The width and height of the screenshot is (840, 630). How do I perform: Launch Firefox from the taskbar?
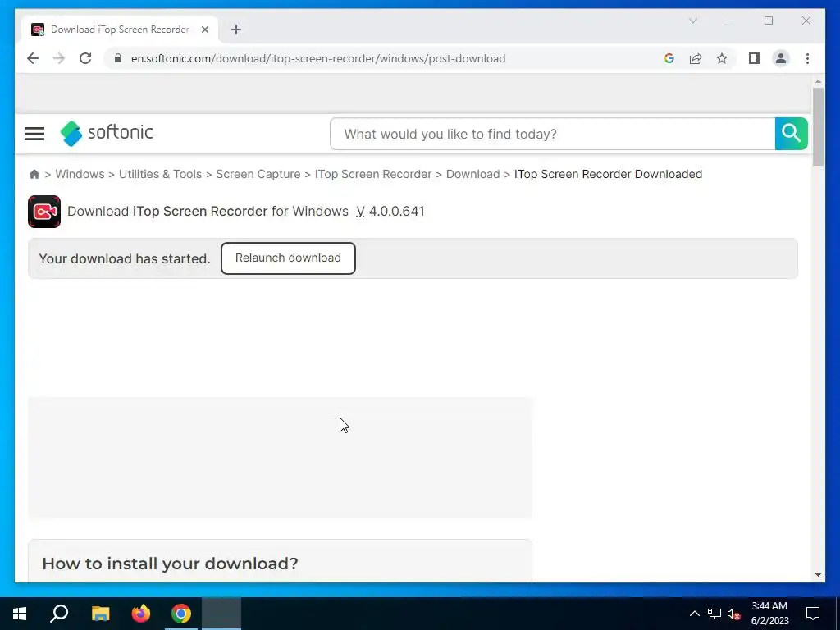[141, 614]
